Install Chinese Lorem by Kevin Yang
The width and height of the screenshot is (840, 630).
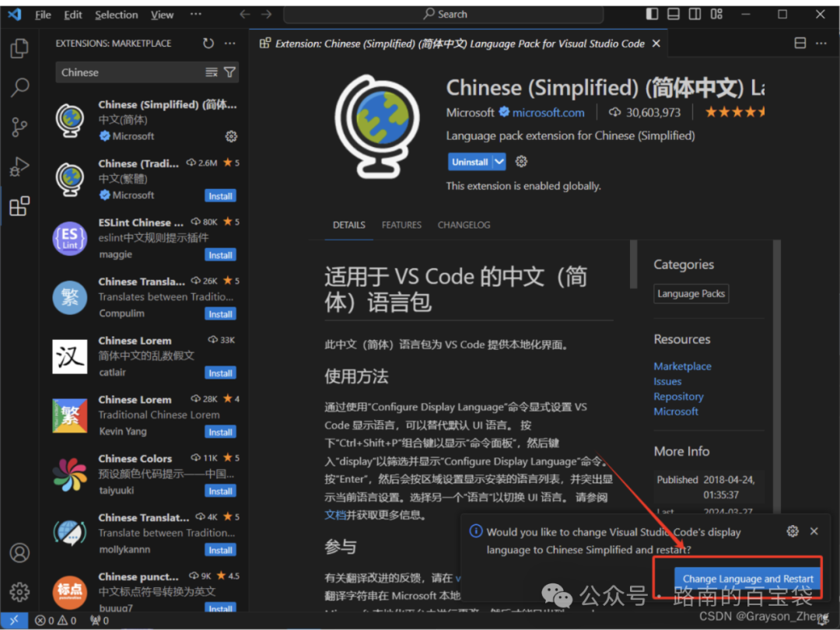(220, 432)
